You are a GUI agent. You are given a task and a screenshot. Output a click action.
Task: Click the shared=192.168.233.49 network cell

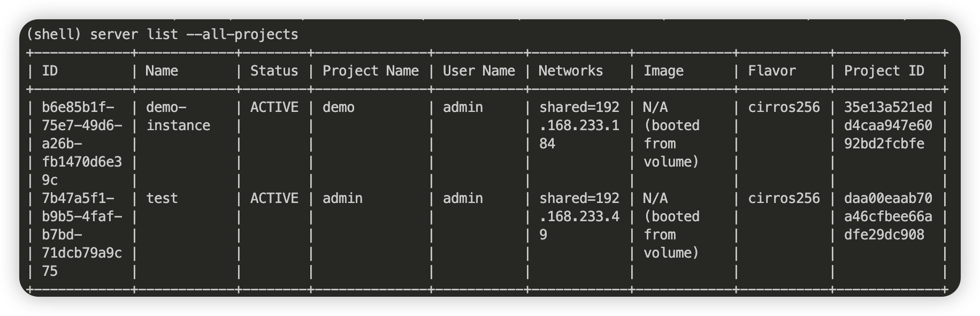coord(579,216)
